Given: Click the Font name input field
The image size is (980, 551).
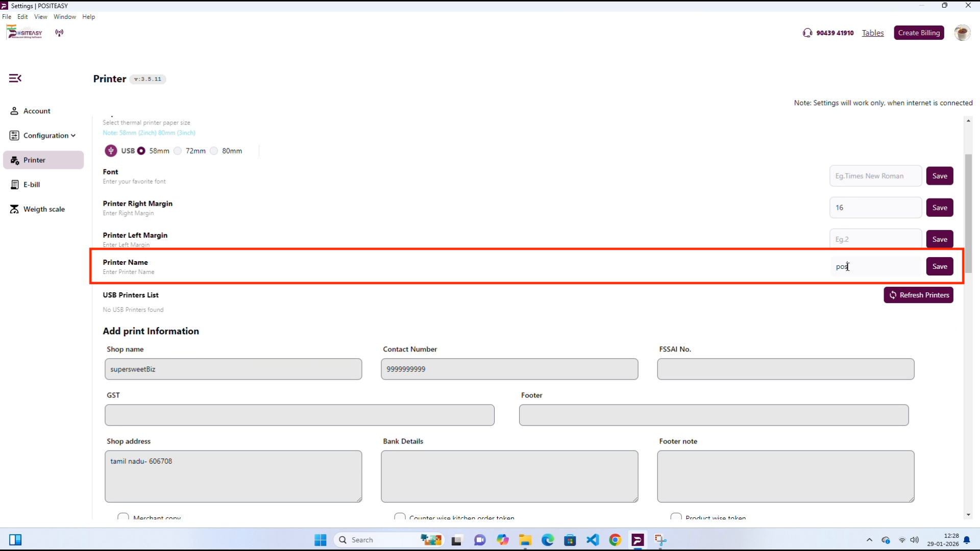Looking at the screenshot, I should 875,176.
